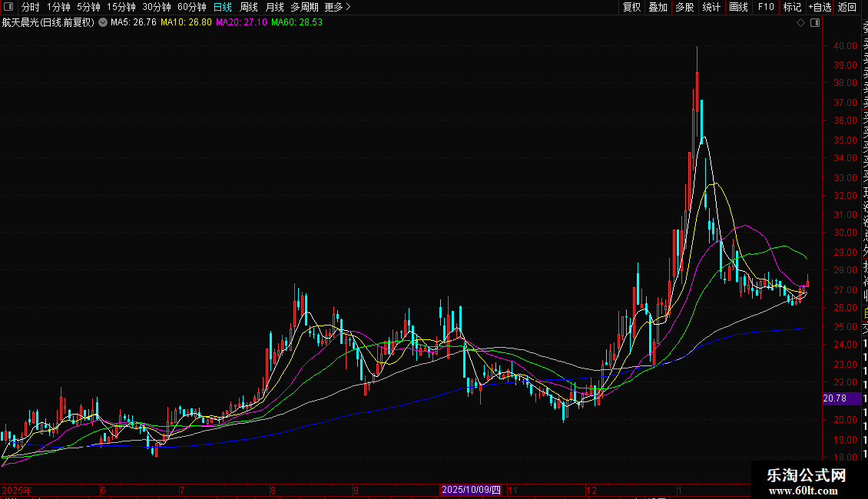This screenshot has height=499, width=868.
Task: Click the MA5: 26.76 indicator label
Action: tap(134, 23)
